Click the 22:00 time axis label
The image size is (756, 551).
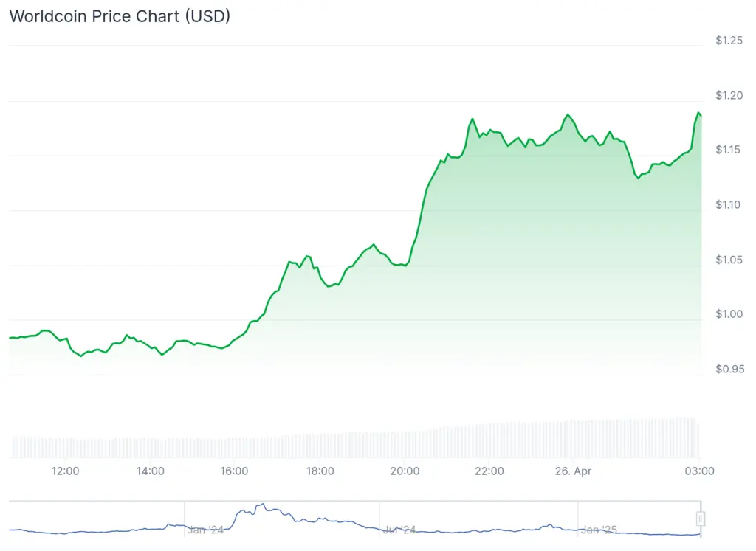(489, 471)
